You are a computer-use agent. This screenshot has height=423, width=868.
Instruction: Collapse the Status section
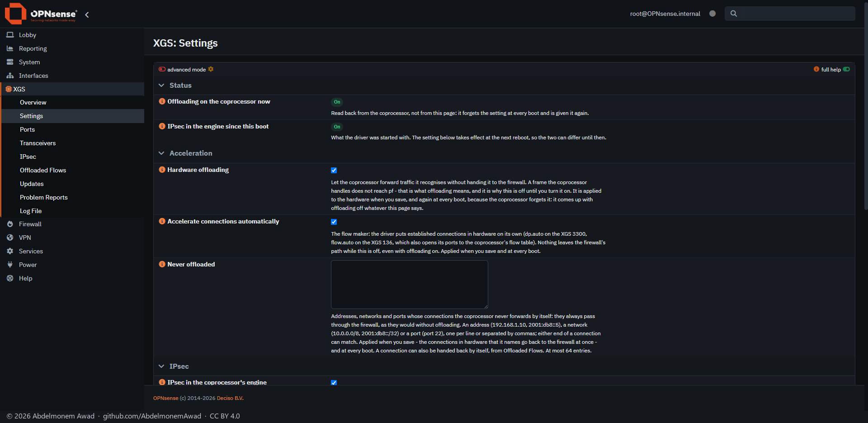tap(161, 85)
